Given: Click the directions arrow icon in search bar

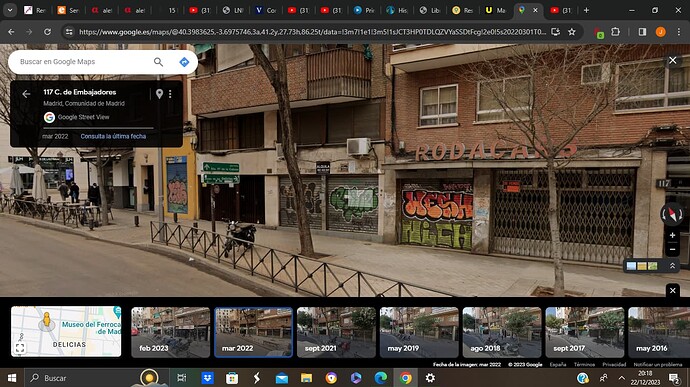Looking at the screenshot, I should 184,62.
